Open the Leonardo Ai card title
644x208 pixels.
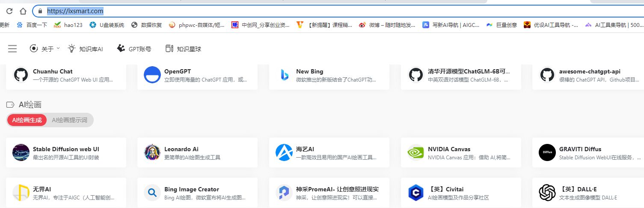click(181, 149)
